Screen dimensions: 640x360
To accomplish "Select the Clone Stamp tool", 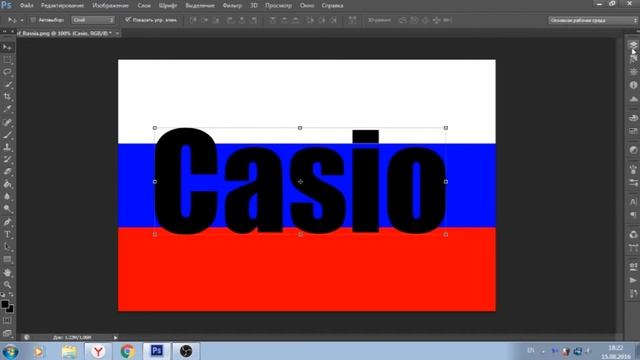I will click(x=7, y=147).
